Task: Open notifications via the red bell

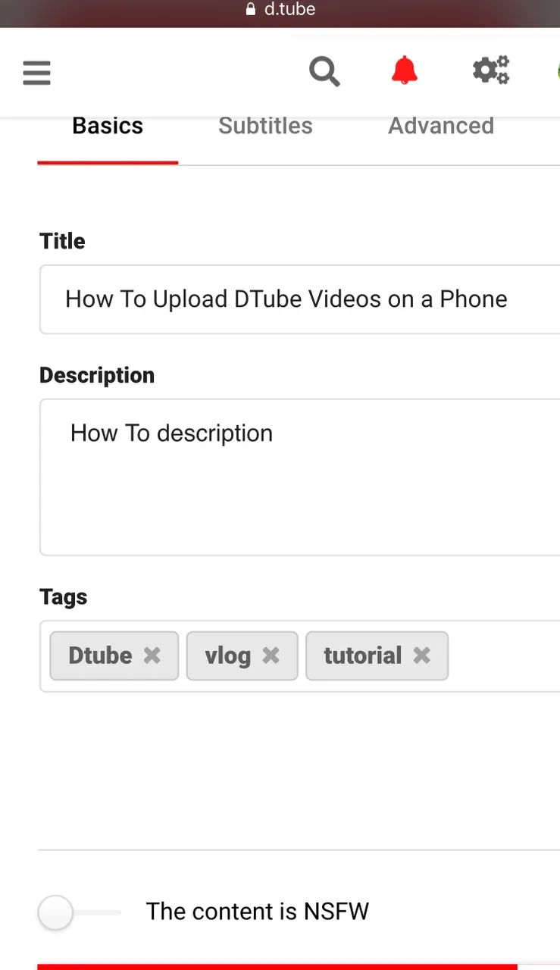Action: pyautogui.click(x=405, y=70)
